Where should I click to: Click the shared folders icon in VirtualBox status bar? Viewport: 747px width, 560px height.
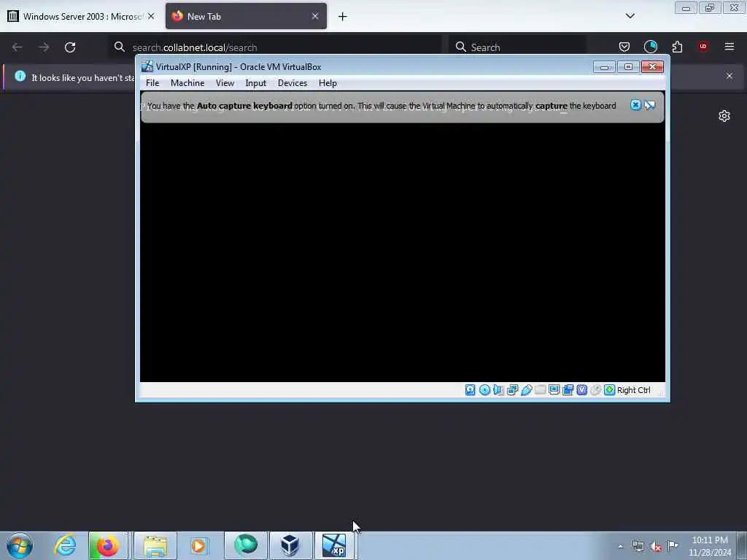click(541, 390)
